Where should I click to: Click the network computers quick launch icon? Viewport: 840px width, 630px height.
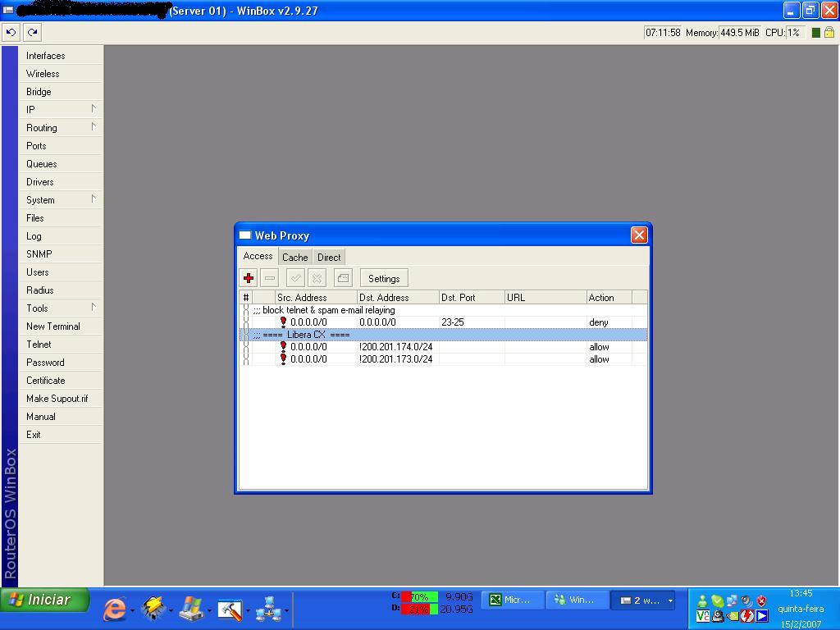click(x=268, y=609)
